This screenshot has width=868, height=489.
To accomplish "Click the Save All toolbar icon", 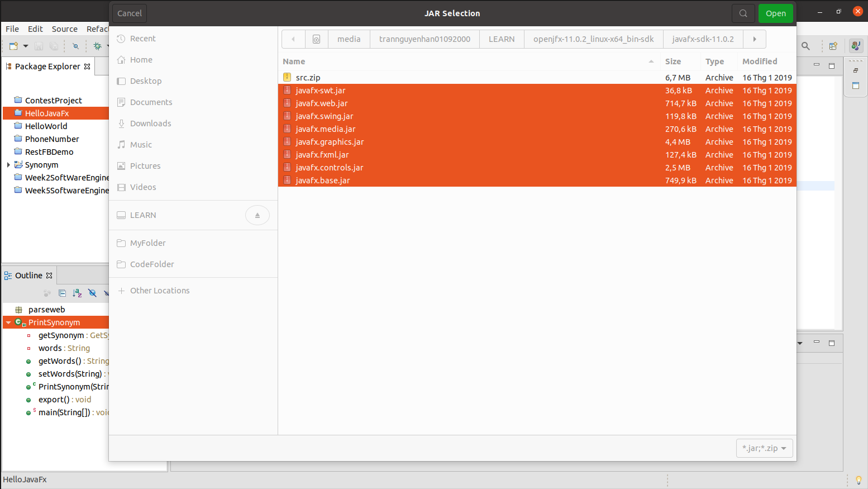I will point(53,46).
